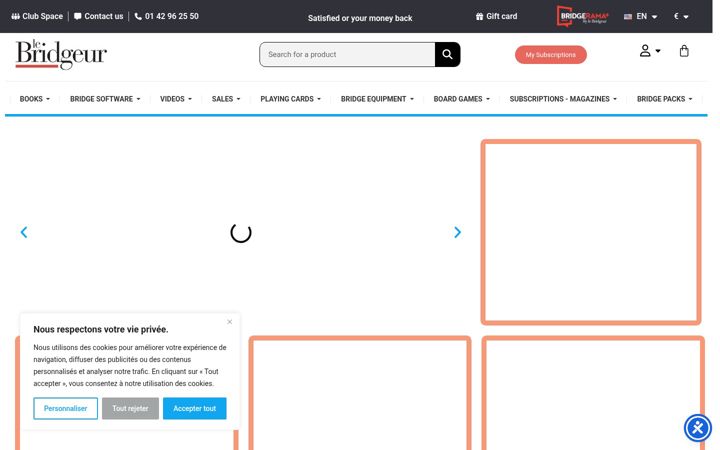Expand the BRIDGE PACKS menu

tap(664, 99)
